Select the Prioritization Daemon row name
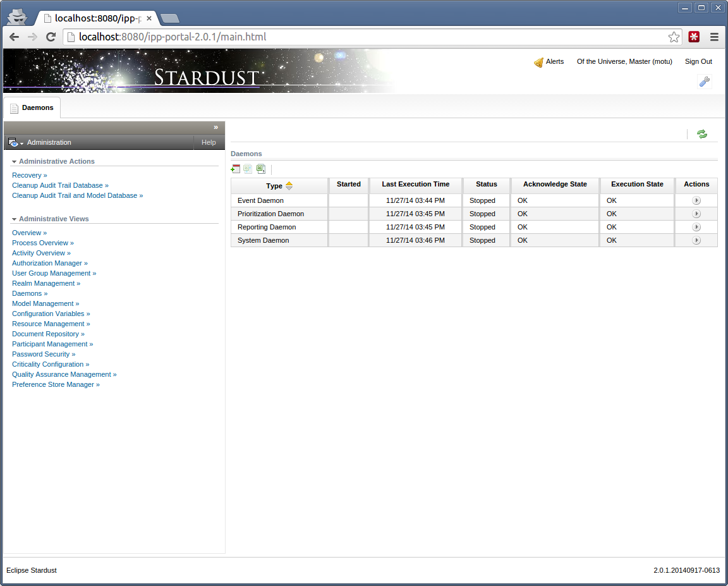 tap(270, 214)
